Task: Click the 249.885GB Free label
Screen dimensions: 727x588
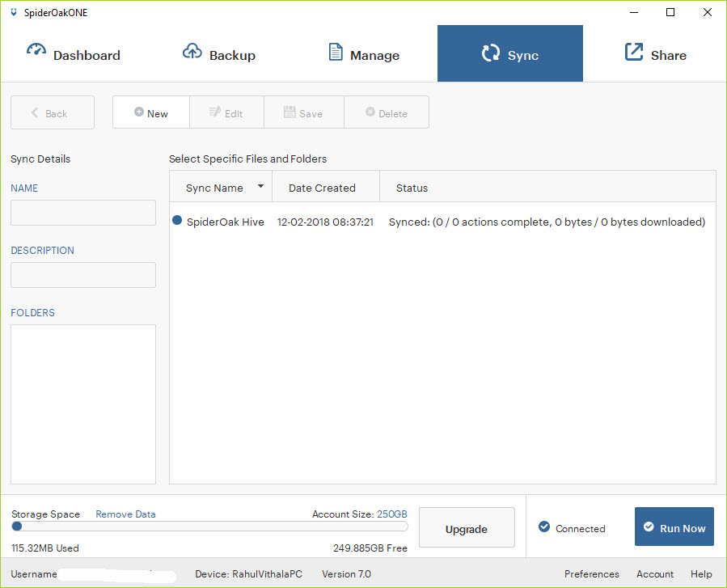Action: (370, 548)
